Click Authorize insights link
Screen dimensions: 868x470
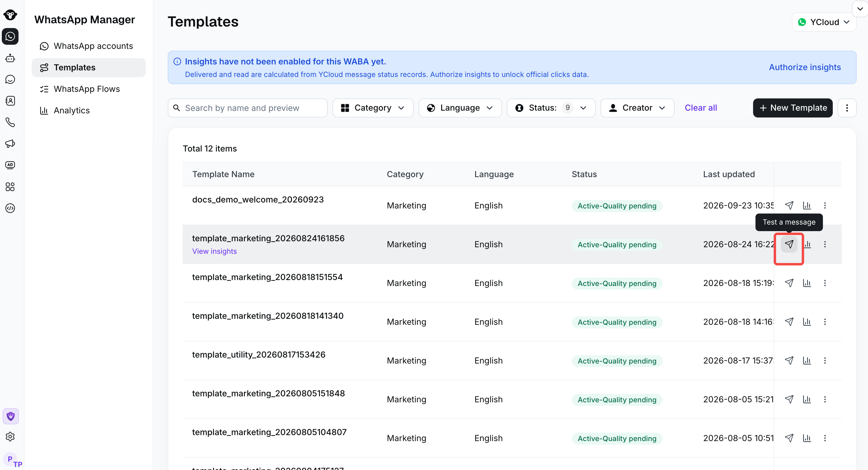(805, 67)
